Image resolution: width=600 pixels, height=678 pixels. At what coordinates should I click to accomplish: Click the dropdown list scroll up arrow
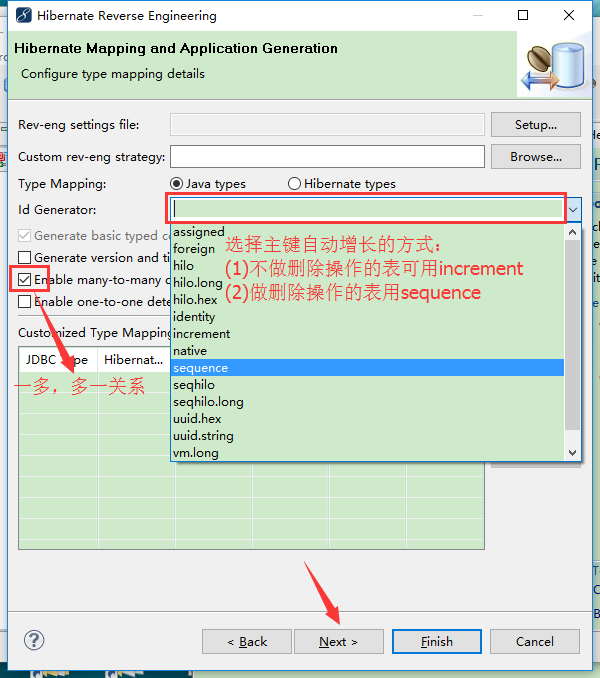click(x=573, y=232)
